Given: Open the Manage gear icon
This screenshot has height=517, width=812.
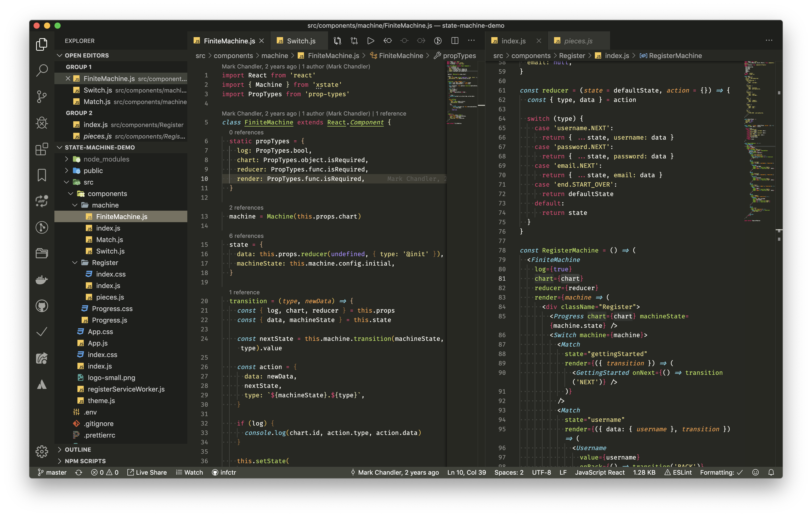Looking at the screenshot, I should (42, 451).
